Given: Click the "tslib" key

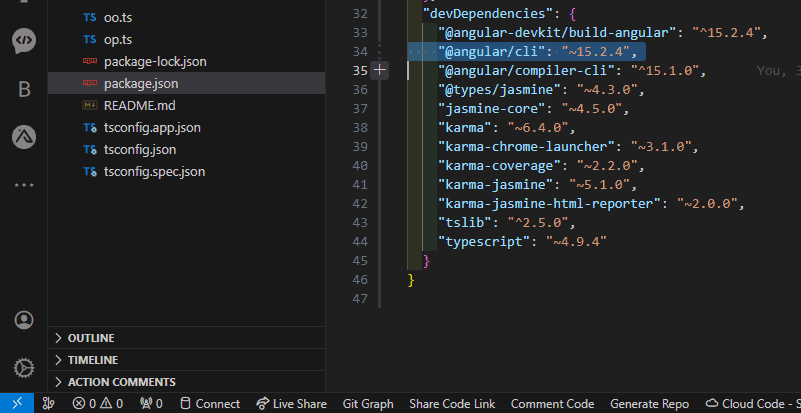Looking at the screenshot, I should pos(464,222).
